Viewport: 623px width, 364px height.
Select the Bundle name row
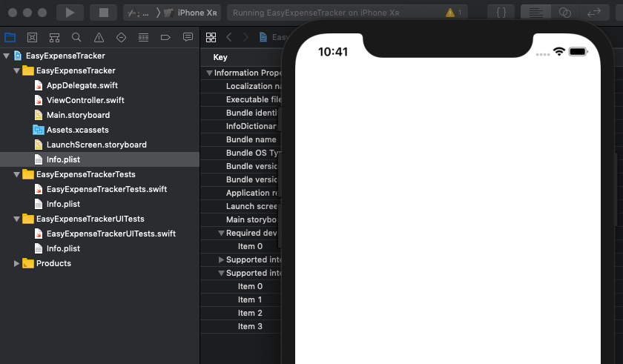(241, 139)
